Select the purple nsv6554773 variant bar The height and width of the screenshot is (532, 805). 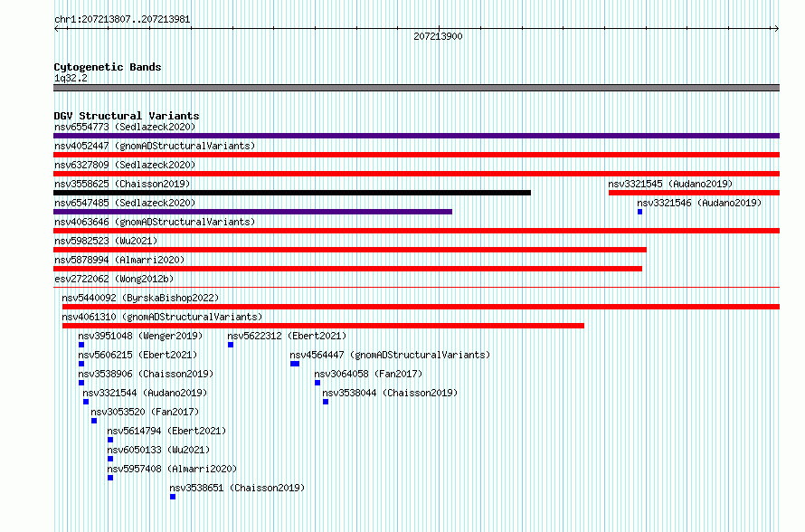[x=416, y=136]
